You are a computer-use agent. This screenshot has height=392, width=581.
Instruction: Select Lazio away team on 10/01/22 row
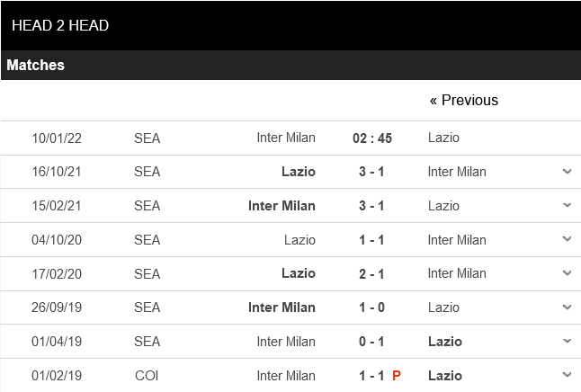(443, 138)
